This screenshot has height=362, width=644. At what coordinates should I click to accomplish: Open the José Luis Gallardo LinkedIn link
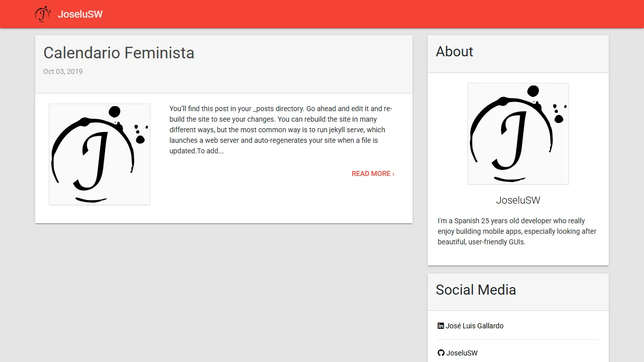point(474,325)
